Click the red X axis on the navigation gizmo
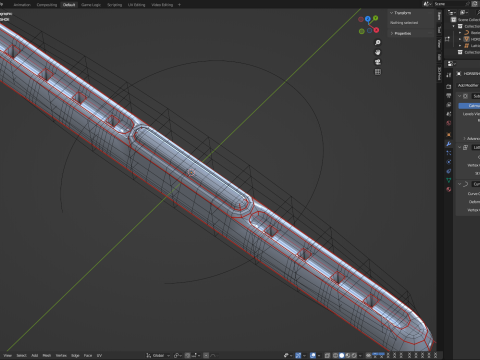 (376, 30)
